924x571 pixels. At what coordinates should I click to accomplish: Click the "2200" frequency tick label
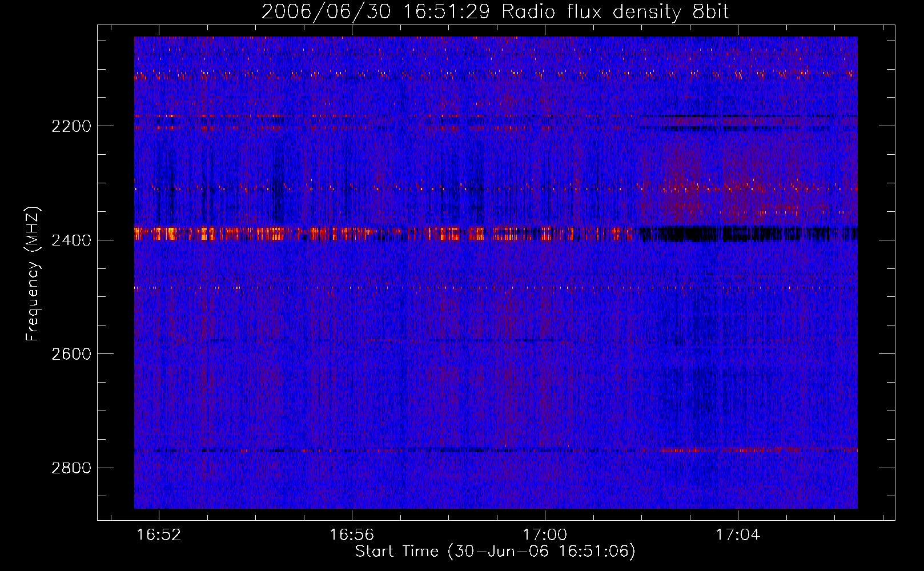pos(71,126)
